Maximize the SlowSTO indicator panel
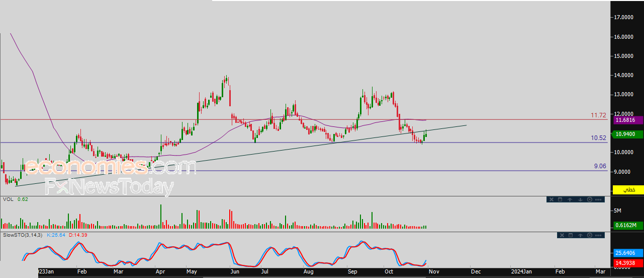Image resolution: width=644 pixels, height=278 pixels. [x=570, y=235]
